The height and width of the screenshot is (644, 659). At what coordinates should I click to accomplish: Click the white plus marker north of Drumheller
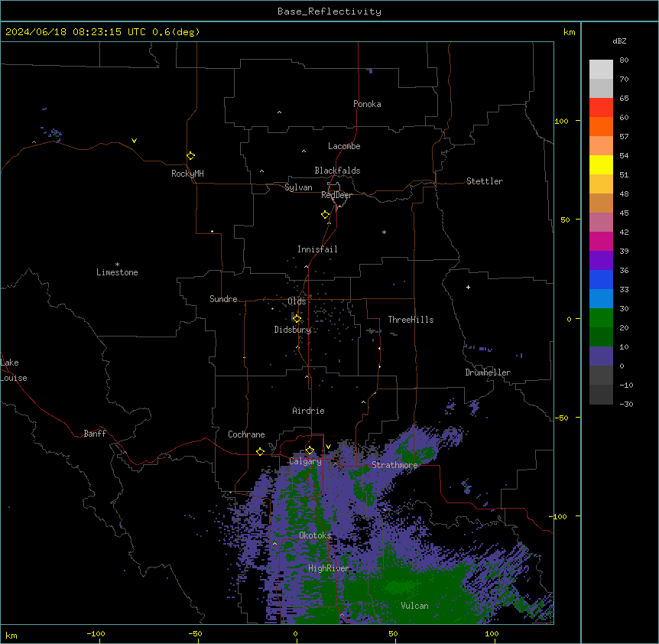point(468,287)
